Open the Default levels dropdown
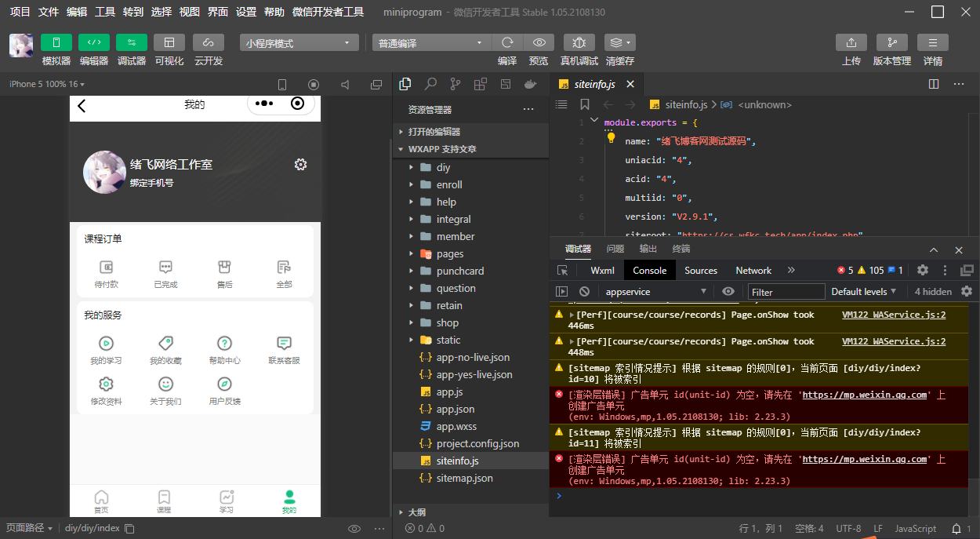This screenshot has height=539, width=980. point(863,291)
